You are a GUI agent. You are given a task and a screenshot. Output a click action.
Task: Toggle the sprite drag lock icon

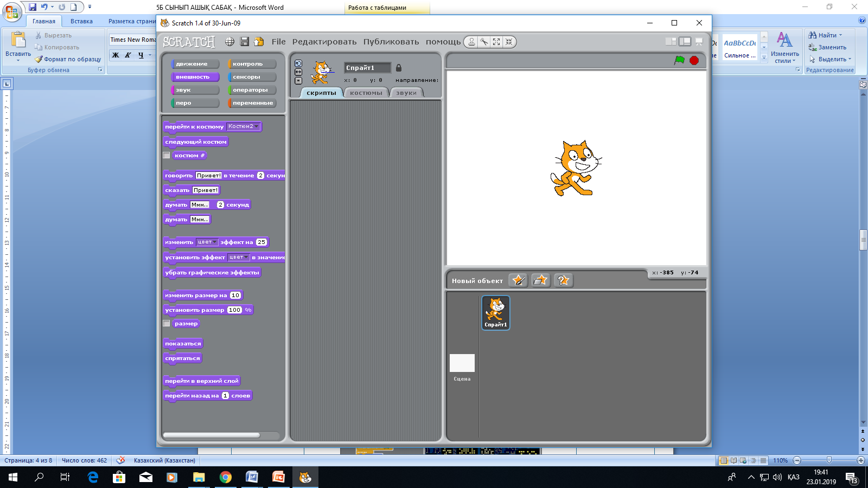click(399, 68)
